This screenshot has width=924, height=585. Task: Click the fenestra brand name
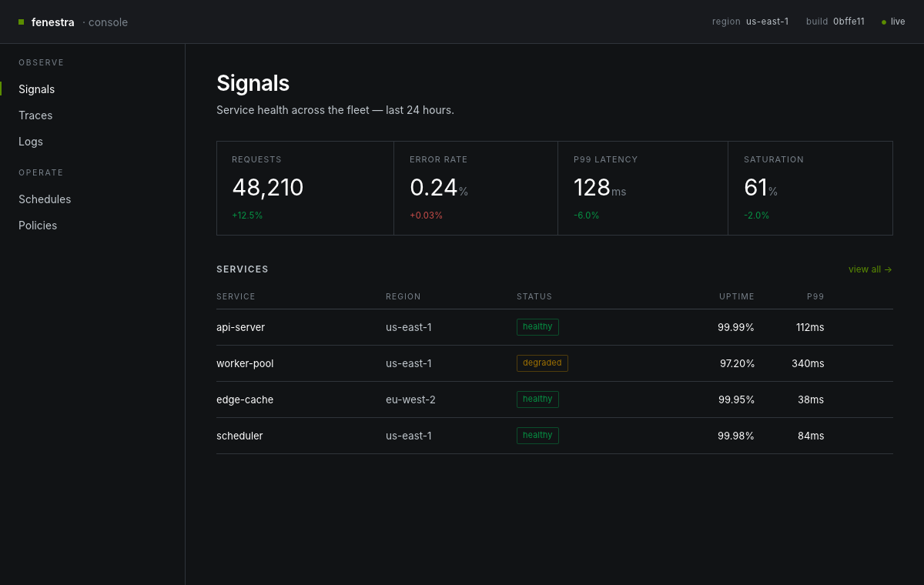tap(53, 22)
